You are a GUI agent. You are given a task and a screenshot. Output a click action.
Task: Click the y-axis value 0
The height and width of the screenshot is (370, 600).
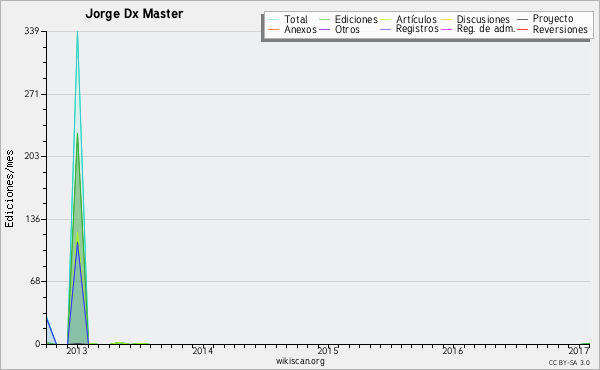pos(37,344)
